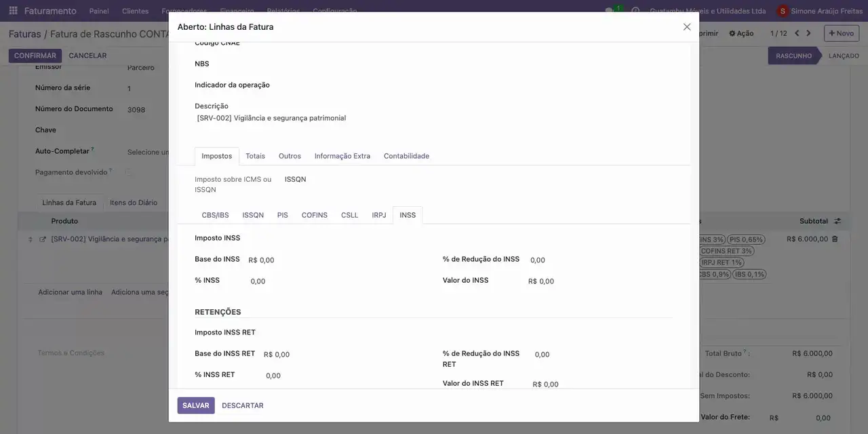The height and width of the screenshot is (434, 868).
Task: Close the Linhas da Fatura dialog
Action: click(687, 27)
